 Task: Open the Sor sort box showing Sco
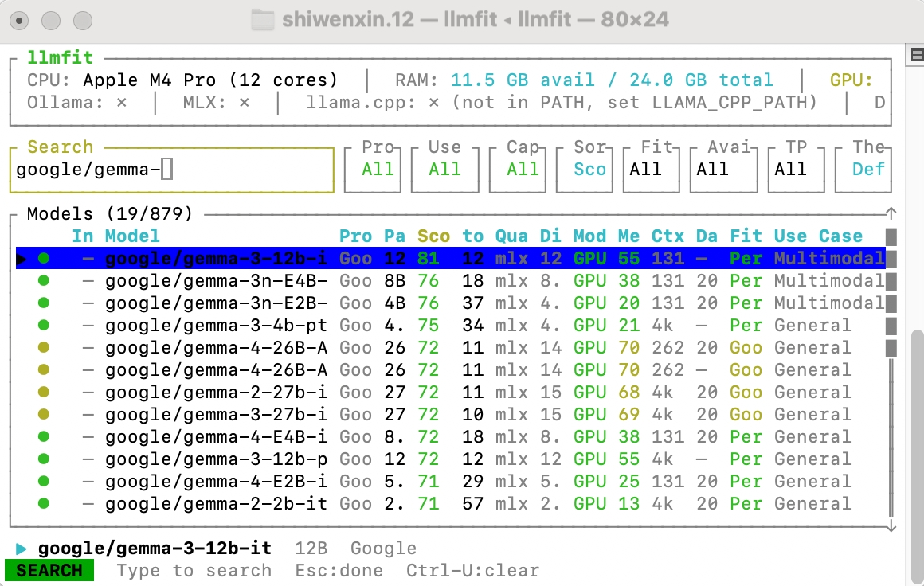[585, 170]
